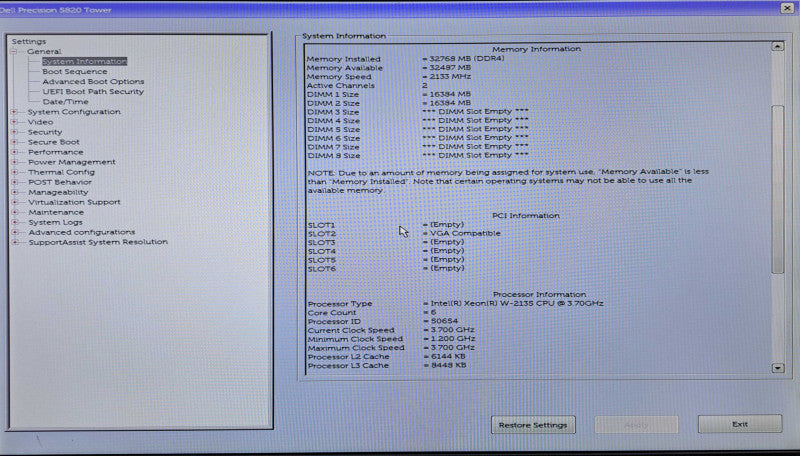The width and height of the screenshot is (800, 456).
Task: Click the Exit button
Action: 740,424
